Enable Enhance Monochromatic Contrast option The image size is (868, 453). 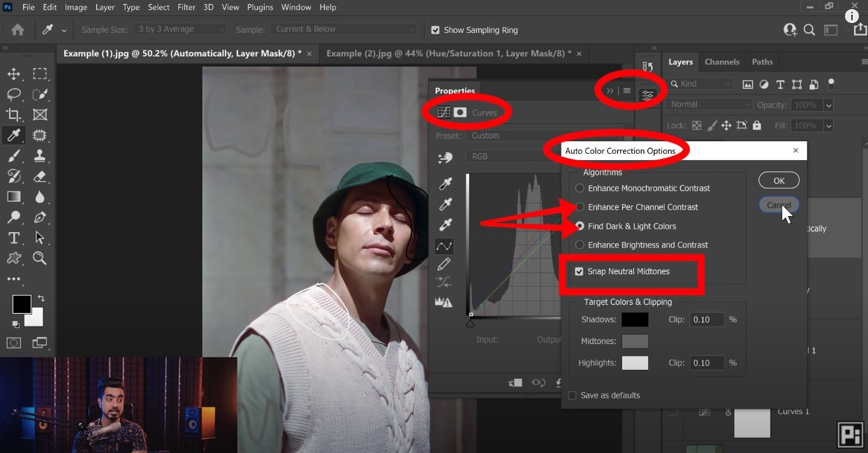[x=580, y=188]
